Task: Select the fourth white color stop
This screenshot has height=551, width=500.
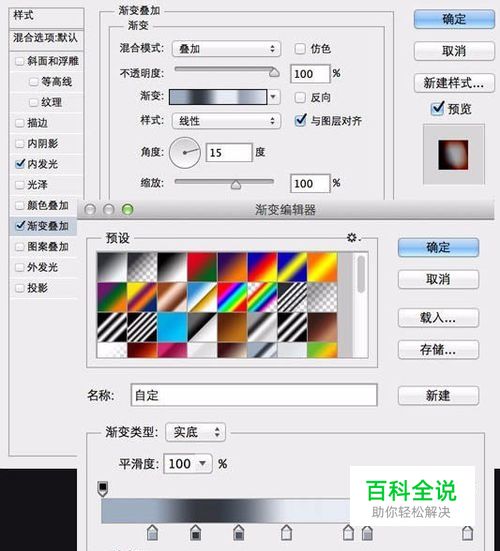Action: [286, 532]
